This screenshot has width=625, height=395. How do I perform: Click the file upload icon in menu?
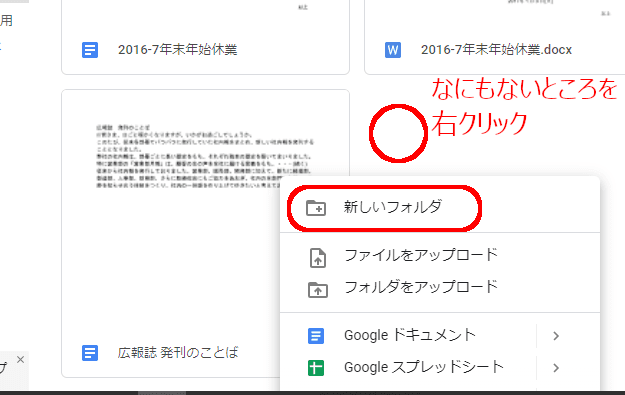tap(318, 257)
